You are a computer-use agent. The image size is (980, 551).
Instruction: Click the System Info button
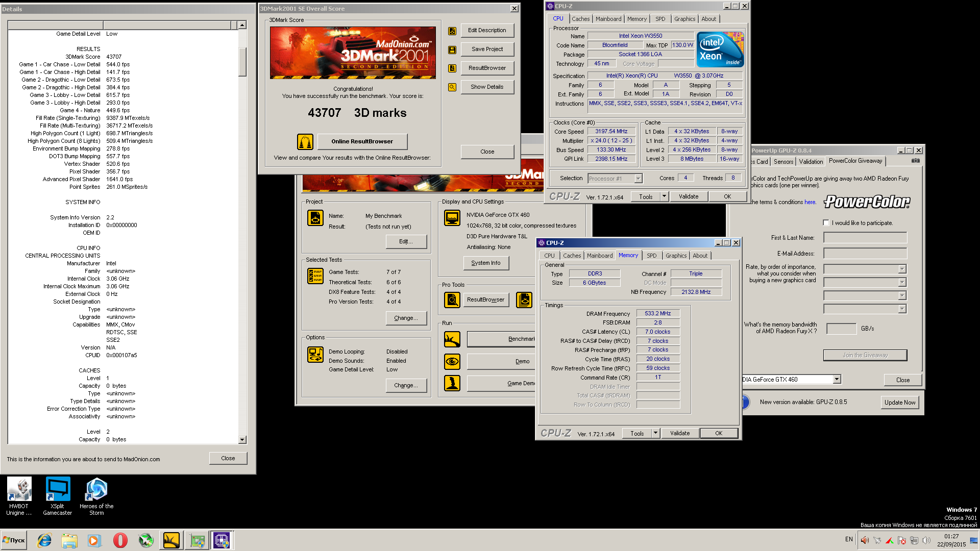(486, 263)
